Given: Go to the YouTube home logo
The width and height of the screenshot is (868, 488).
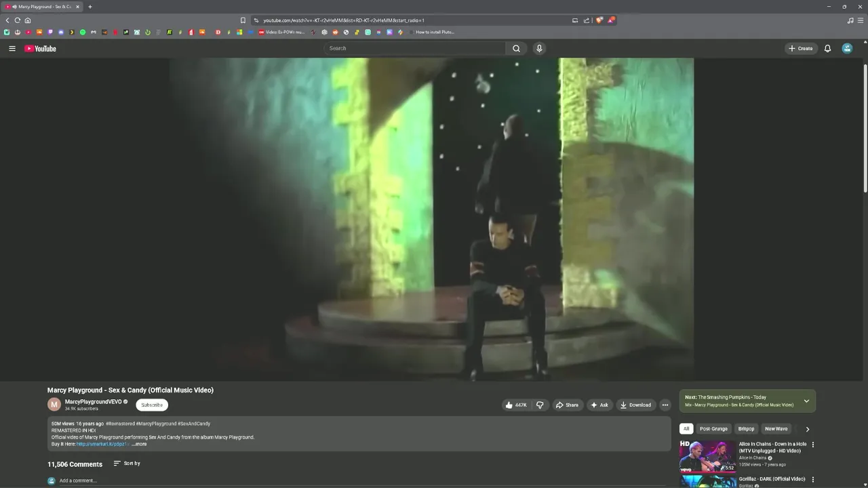Looking at the screenshot, I should coord(40,48).
